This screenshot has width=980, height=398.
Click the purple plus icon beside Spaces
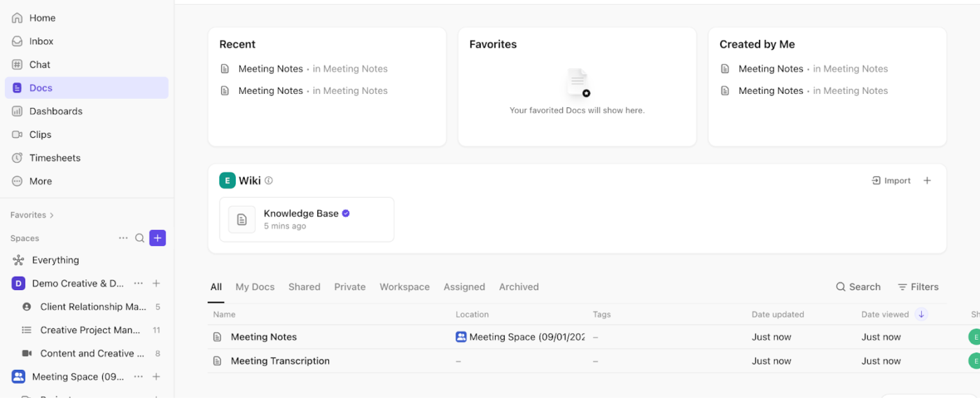pyautogui.click(x=157, y=238)
